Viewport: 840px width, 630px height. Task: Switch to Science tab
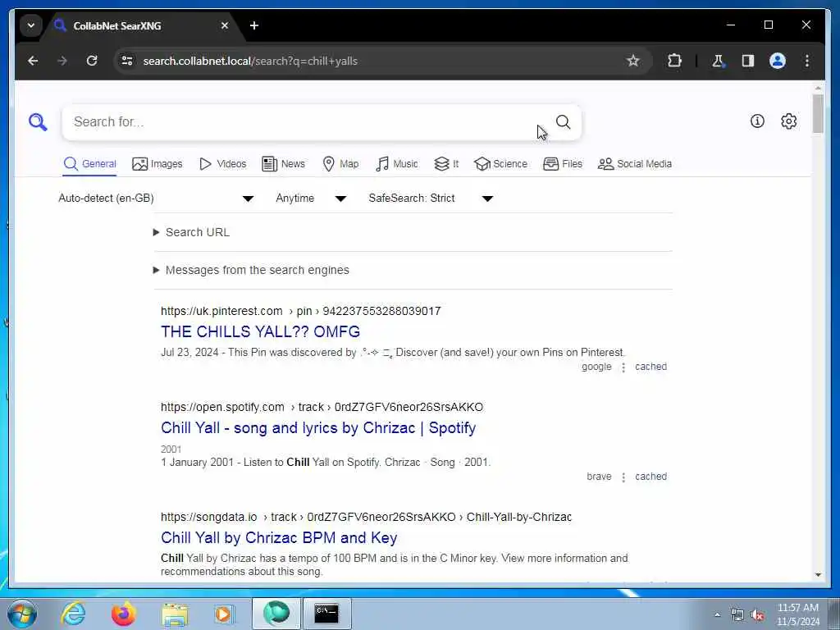click(x=501, y=164)
